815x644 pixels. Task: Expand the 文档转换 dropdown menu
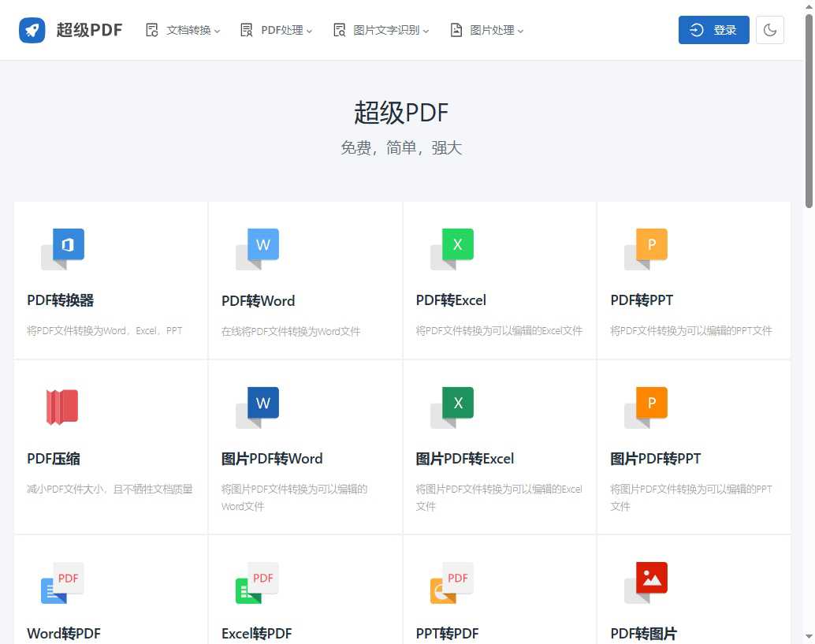(183, 30)
